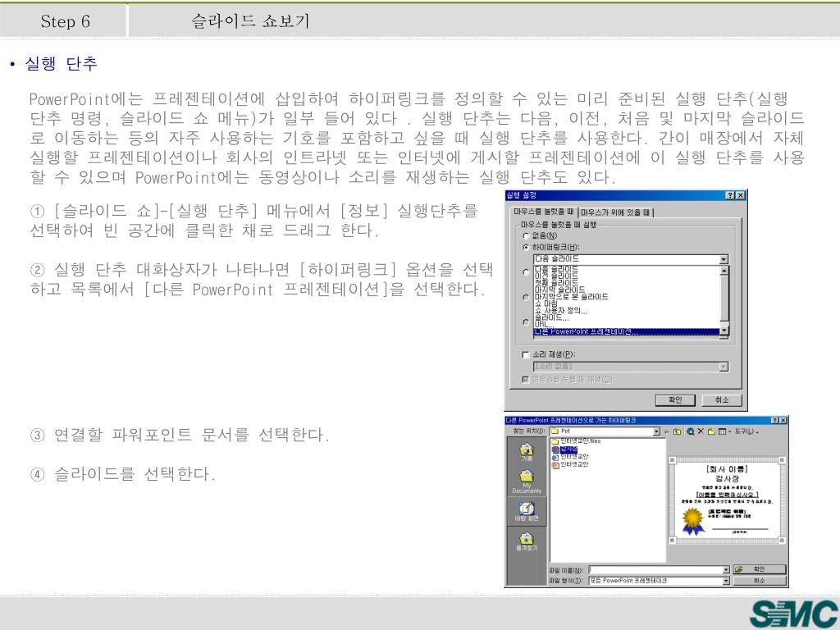Switch to the 마우스를 눌렀을 때 tab

(x=545, y=212)
